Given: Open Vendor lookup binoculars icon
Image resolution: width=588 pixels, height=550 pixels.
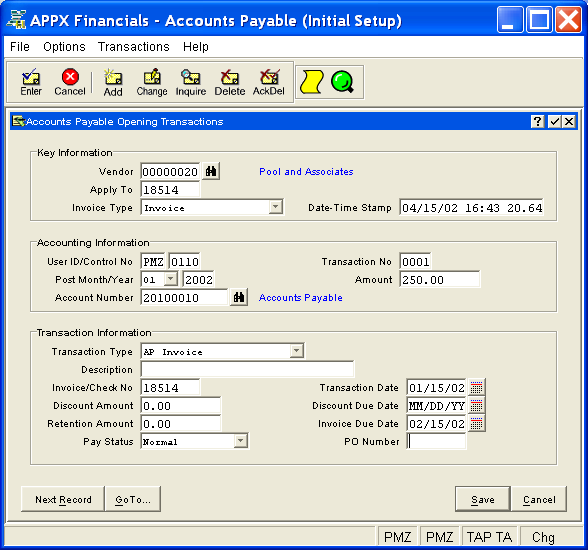Looking at the screenshot, I should coord(211,171).
